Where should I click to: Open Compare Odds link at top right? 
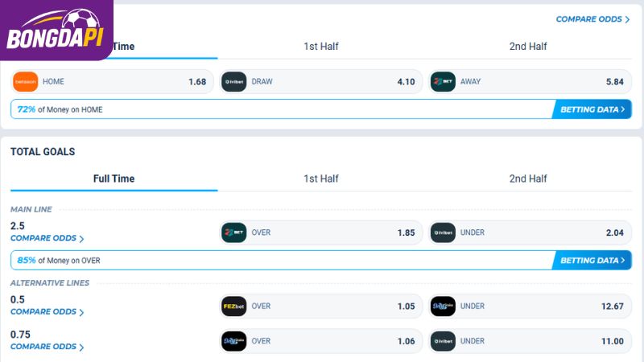(592, 19)
